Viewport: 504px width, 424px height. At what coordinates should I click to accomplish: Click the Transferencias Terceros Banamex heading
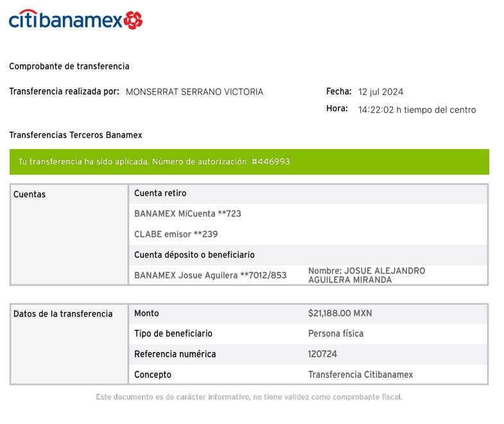(x=76, y=135)
